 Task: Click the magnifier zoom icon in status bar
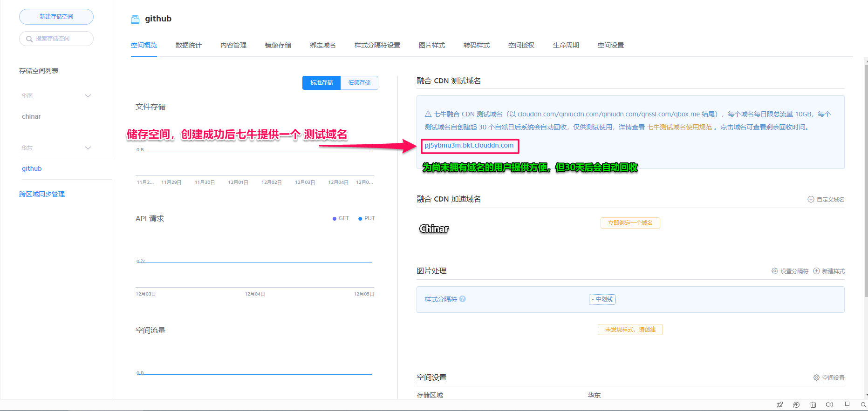pyautogui.click(x=863, y=404)
